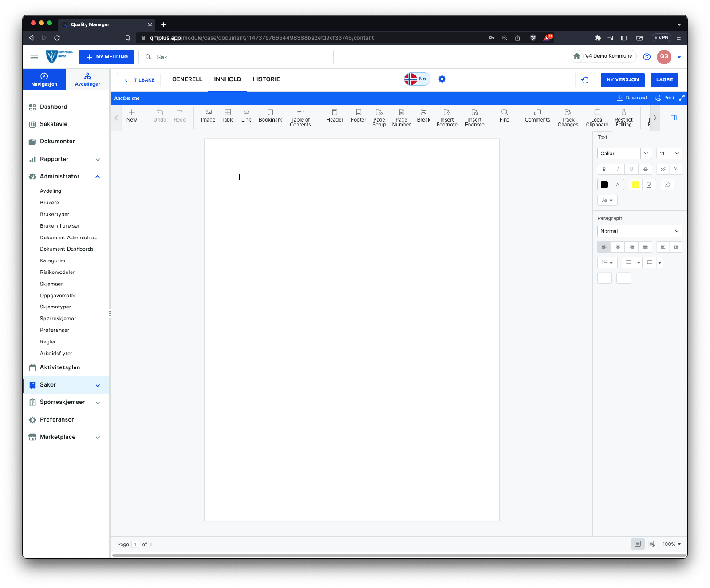Switch to the HISTORIE tab
Image resolution: width=710 pixels, height=588 pixels.
(x=266, y=79)
